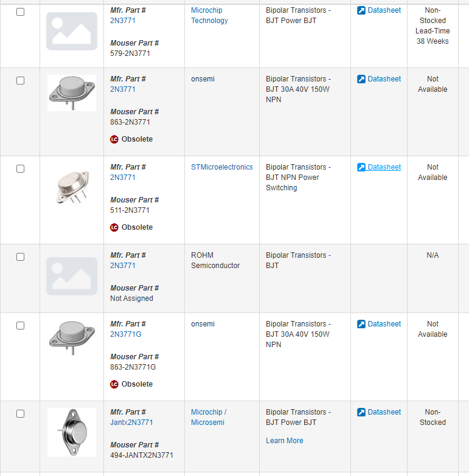Click placeholder image for ROHM Semiconductor part
469x476 pixels.
pyautogui.click(x=72, y=276)
